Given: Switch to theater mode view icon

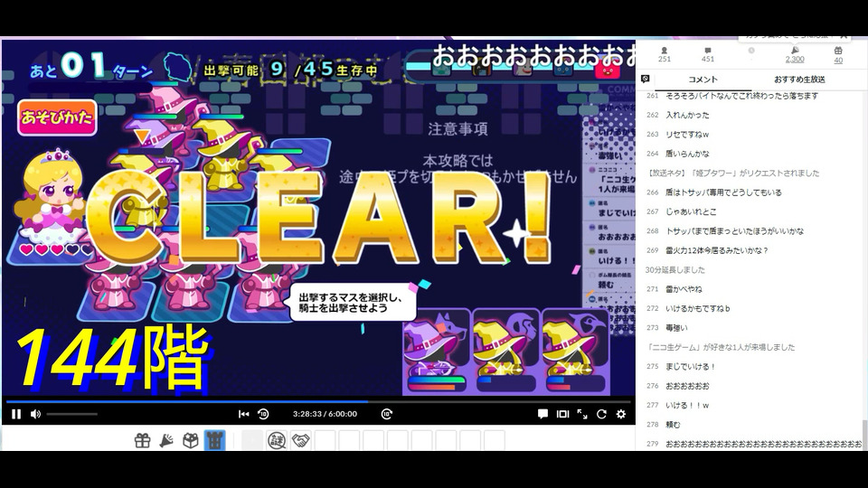Looking at the screenshot, I should (x=562, y=414).
